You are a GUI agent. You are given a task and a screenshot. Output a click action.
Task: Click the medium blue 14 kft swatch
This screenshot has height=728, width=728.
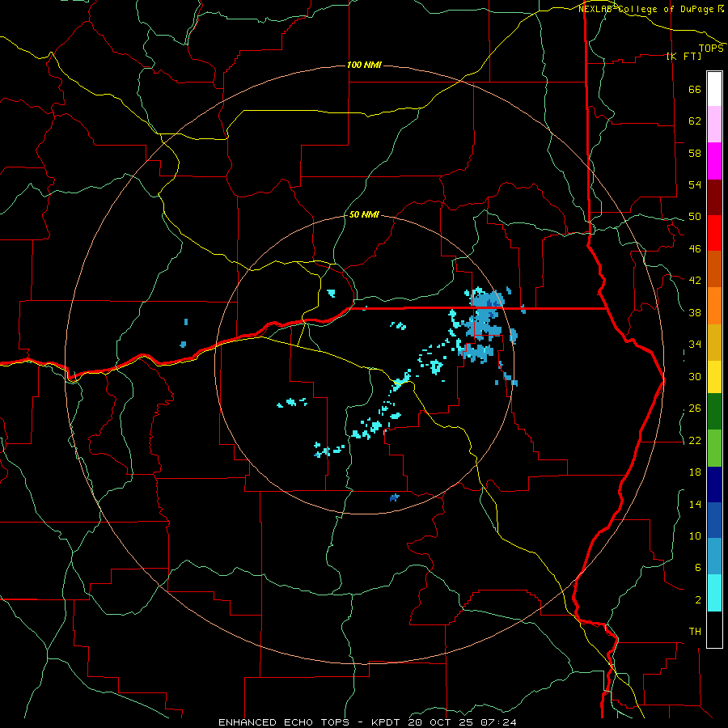click(x=714, y=520)
